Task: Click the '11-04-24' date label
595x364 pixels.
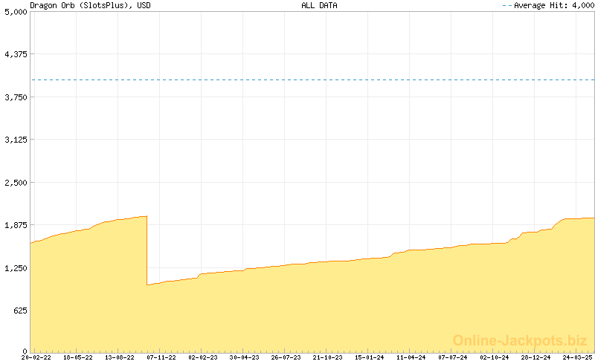Action: pos(411,357)
